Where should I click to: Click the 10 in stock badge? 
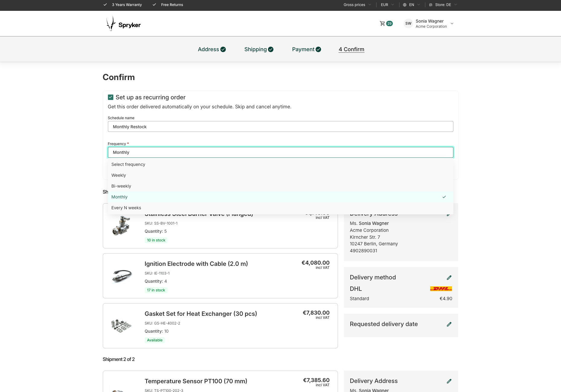point(156,240)
